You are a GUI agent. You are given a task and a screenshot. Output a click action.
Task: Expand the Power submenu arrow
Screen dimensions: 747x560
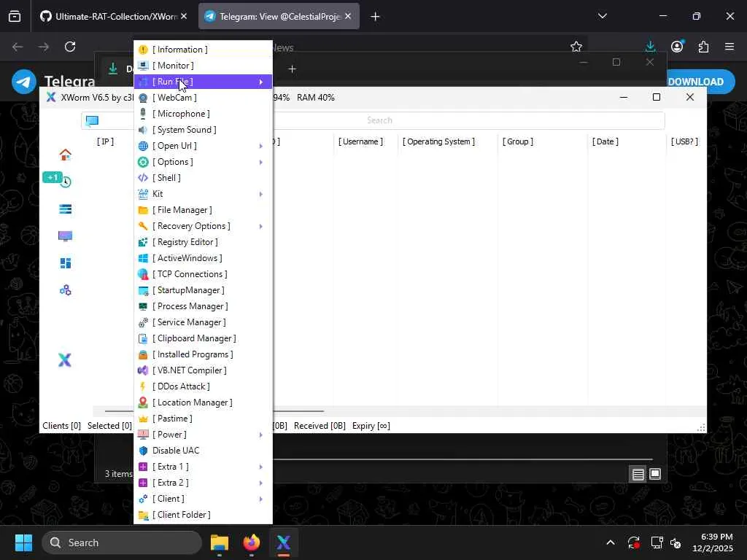click(261, 435)
